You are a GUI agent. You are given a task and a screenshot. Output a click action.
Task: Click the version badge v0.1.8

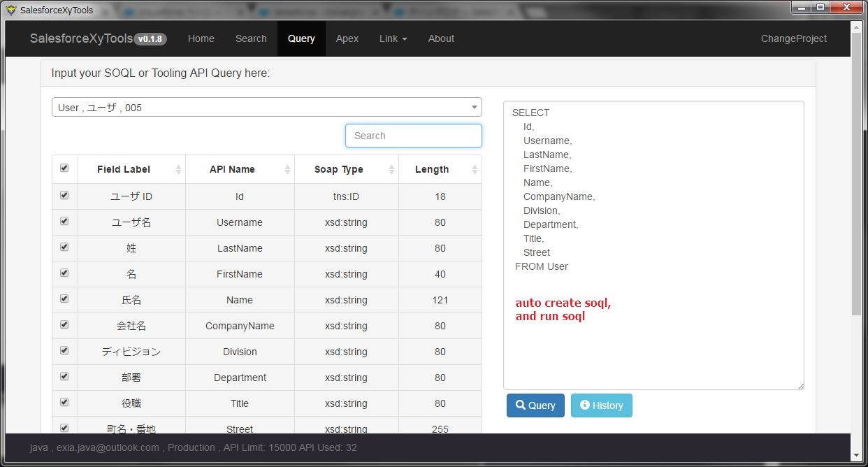click(150, 39)
